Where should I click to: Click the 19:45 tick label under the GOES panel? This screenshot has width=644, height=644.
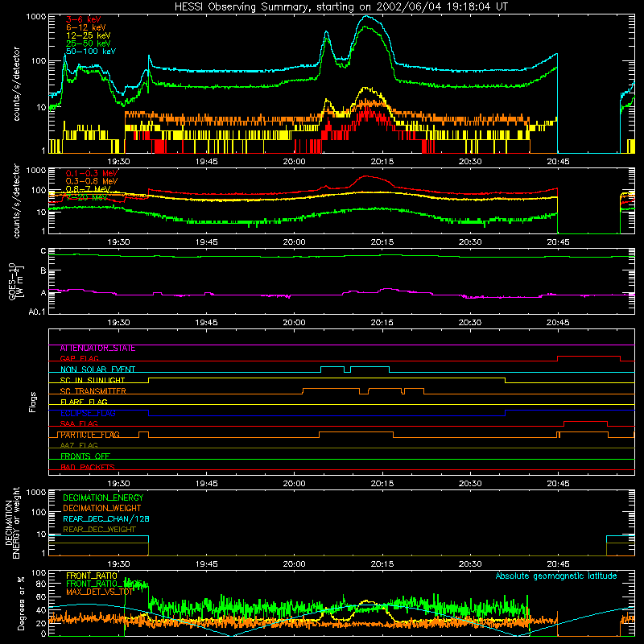[206, 323]
